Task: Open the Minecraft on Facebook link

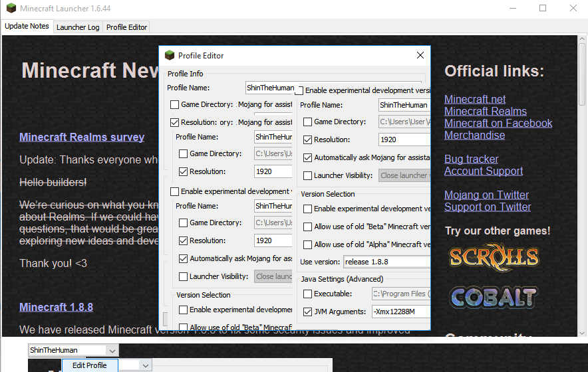Action: [x=498, y=124]
